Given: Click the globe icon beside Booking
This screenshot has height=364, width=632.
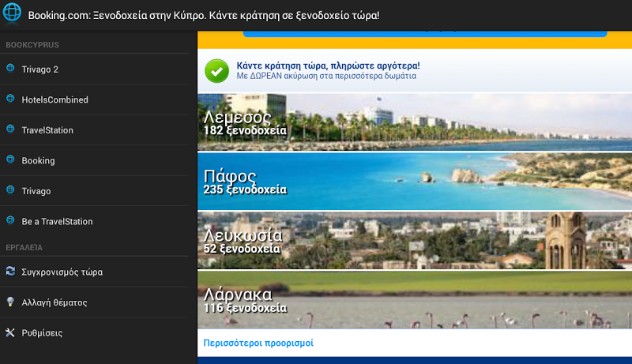Looking at the screenshot, I should click(x=10, y=159).
